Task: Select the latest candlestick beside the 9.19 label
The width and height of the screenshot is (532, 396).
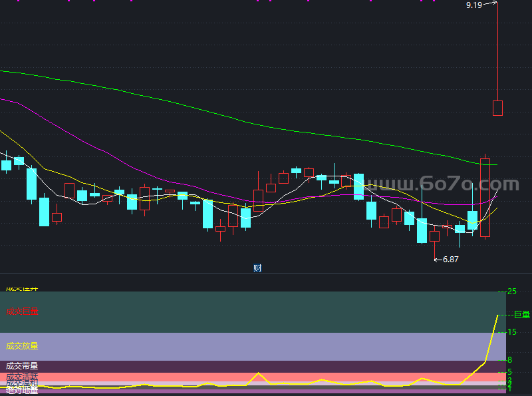Action: pyautogui.click(x=497, y=108)
